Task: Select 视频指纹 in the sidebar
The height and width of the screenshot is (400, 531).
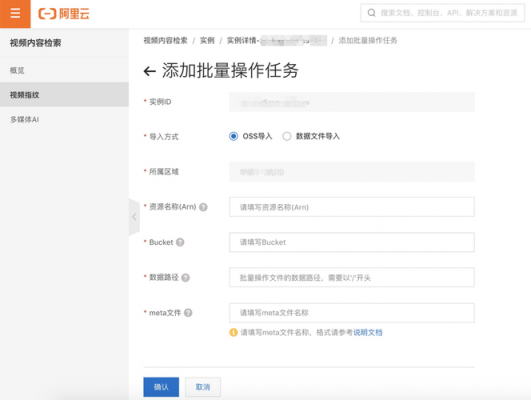Action: click(x=64, y=94)
